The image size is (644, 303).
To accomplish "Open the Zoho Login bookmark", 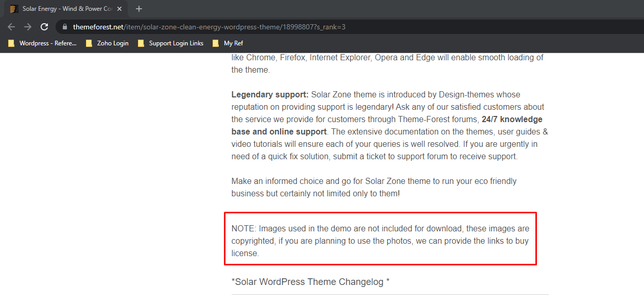I will (x=107, y=43).
